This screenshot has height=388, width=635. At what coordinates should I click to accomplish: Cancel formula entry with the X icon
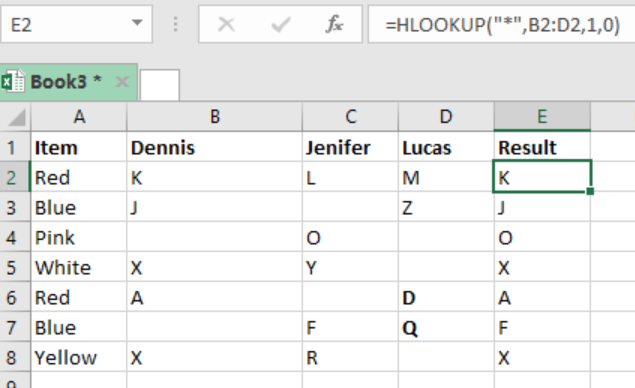click(x=226, y=24)
